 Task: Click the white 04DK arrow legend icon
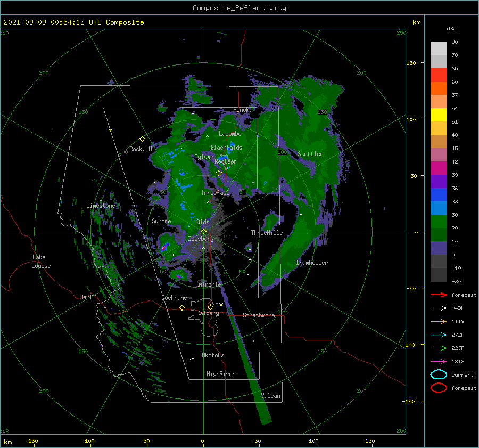439,308
